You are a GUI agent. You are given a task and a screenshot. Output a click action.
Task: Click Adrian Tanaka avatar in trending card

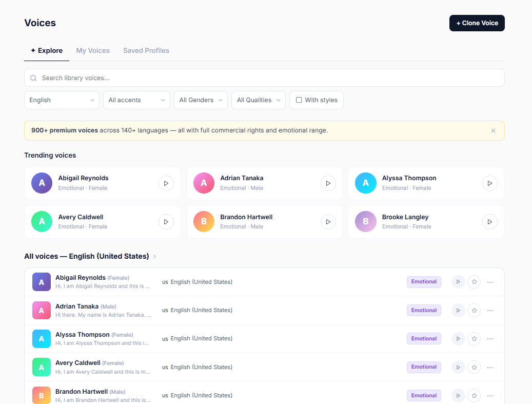(x=204, y=183)
